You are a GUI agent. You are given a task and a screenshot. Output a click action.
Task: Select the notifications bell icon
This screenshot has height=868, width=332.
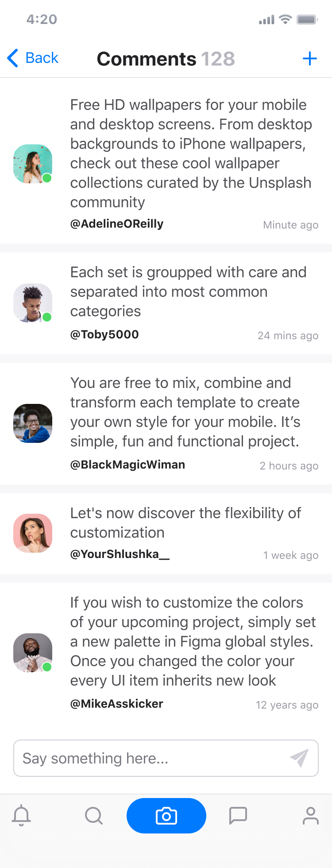(22, 815)
